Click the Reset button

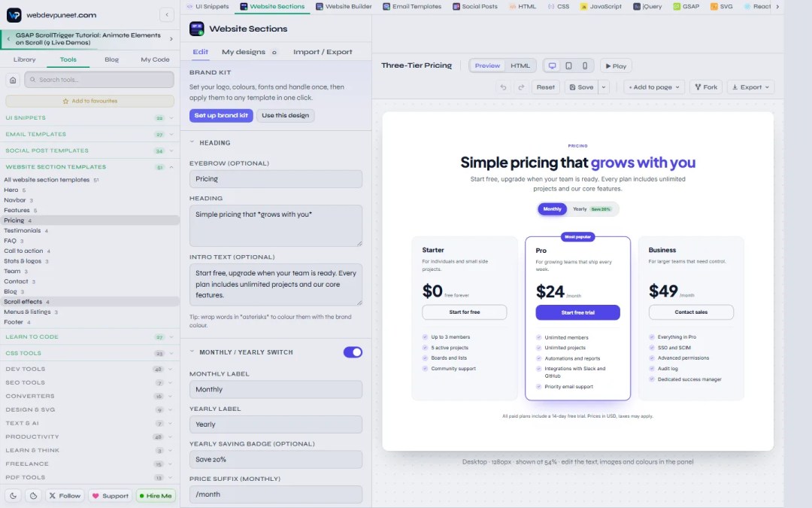coord(545,87)
